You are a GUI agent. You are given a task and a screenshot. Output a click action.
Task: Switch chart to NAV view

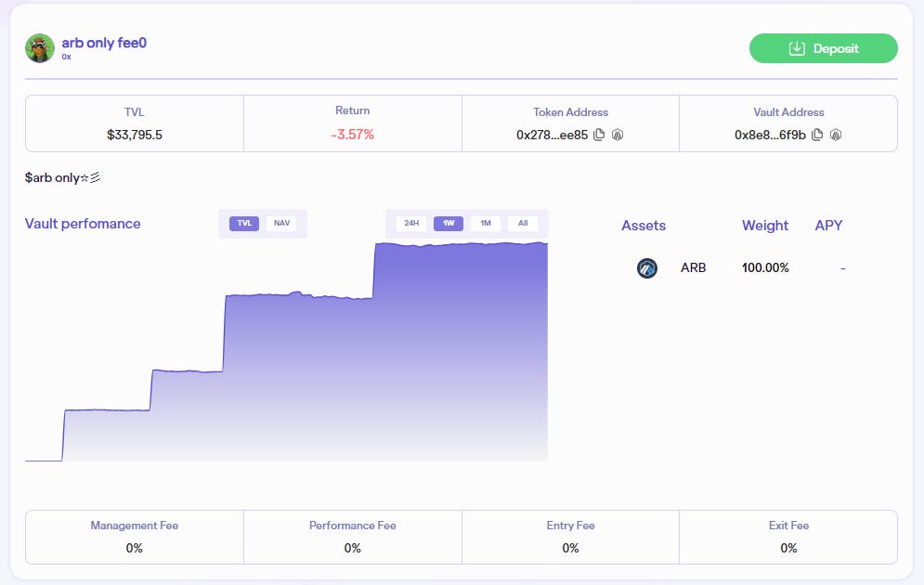click(x=281, y=223)
